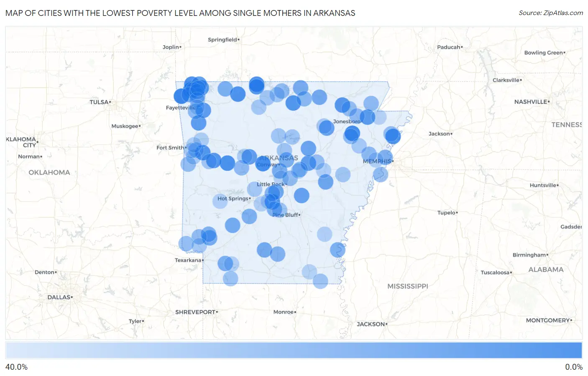
Task: Click the Joplin city label
Action: click(171, 47)
